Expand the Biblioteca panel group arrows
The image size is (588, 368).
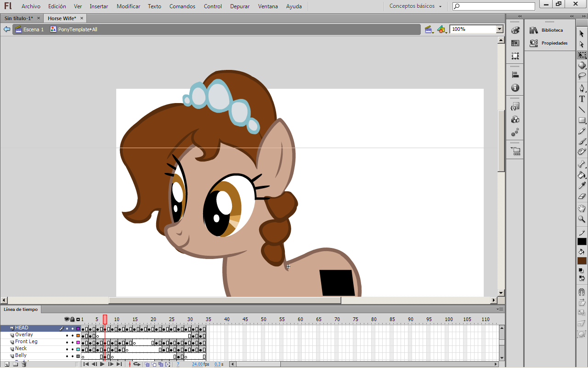(x=571, y=16)
